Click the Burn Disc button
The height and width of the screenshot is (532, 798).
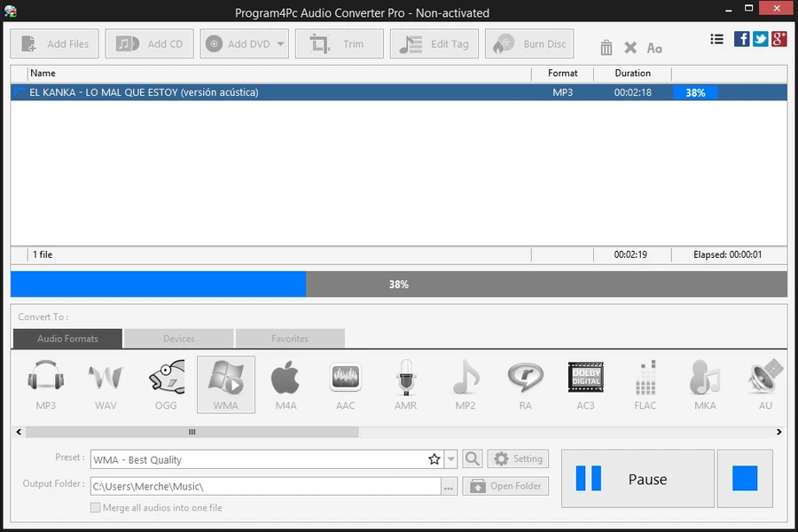pyautogui.click(x=529, y=43)
